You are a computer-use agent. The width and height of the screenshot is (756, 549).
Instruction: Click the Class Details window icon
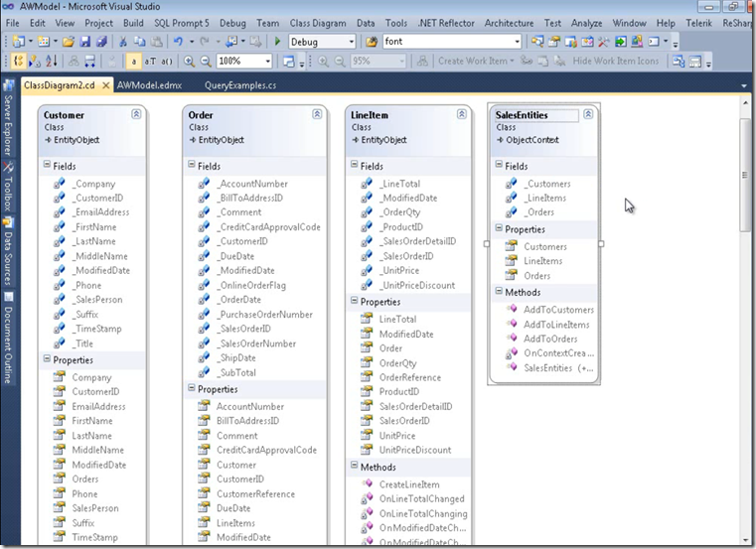[289, 62]
